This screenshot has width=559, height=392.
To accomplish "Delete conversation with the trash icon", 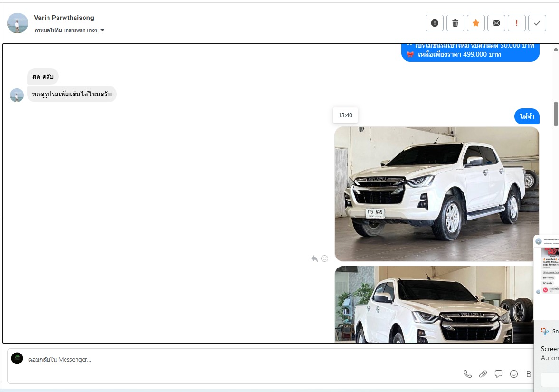I will (455, 23).
